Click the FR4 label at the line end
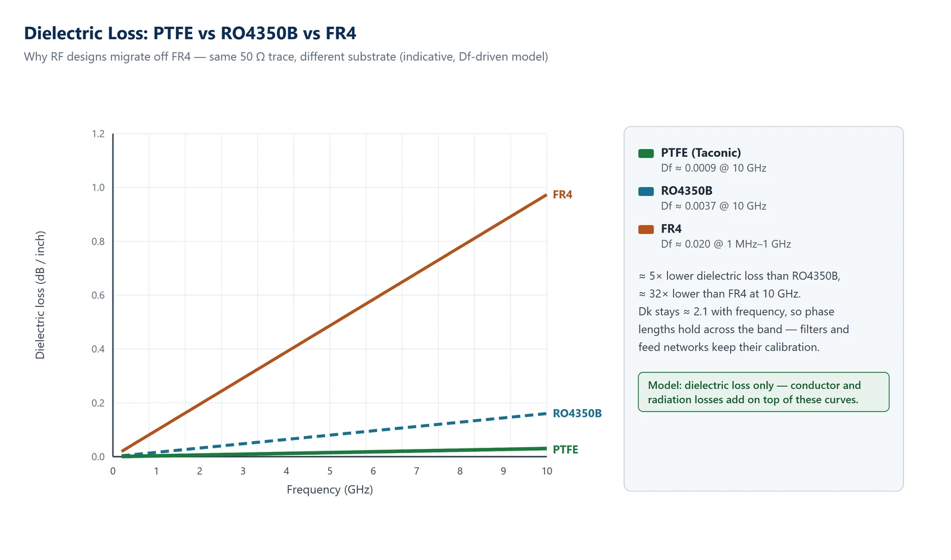Screen dimensions: 951x560 tap(562, 195)
